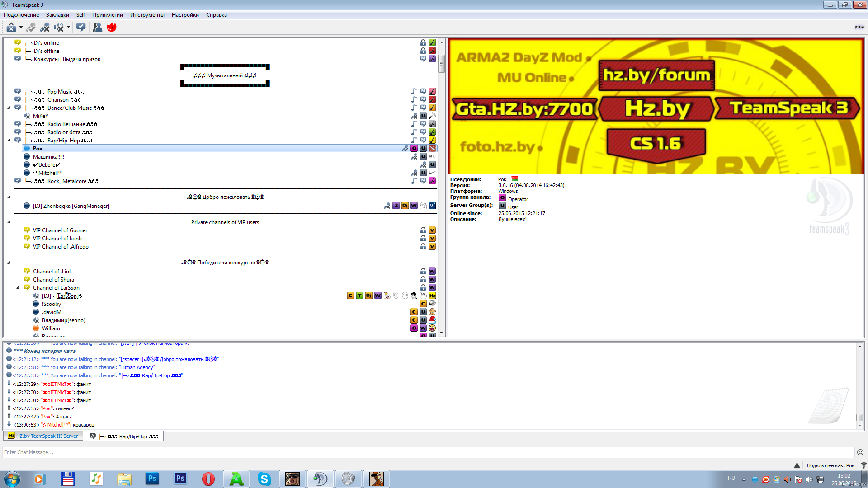This screenshot has height=488, width=868.
Task: Toggle Mute Speakers in the toolbar
Action: click(x=59, y=28)
